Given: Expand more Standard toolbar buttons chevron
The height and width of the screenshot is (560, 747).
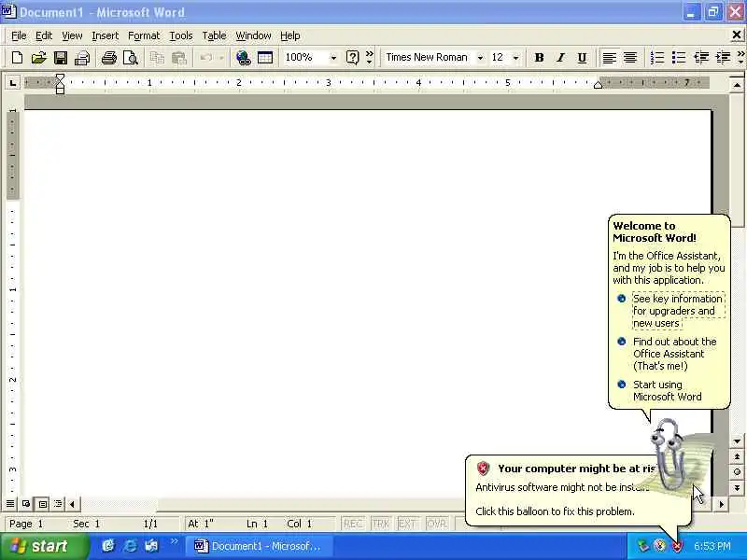Looking at the screenshot, I should pos(369,58).
